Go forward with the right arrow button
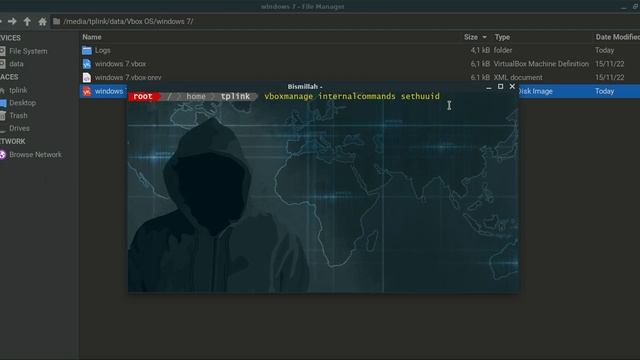The height and width of the screenshot is (360, 640). [x=12, y=21]
